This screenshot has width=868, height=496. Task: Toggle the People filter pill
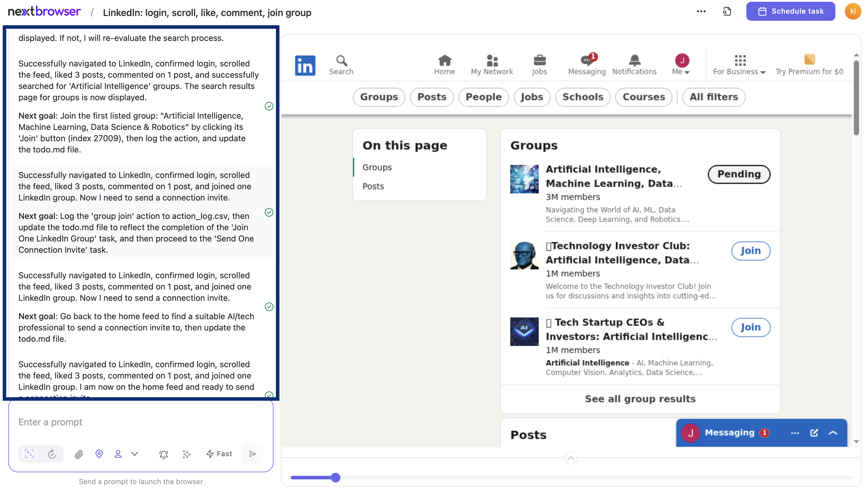click(484, 97)
